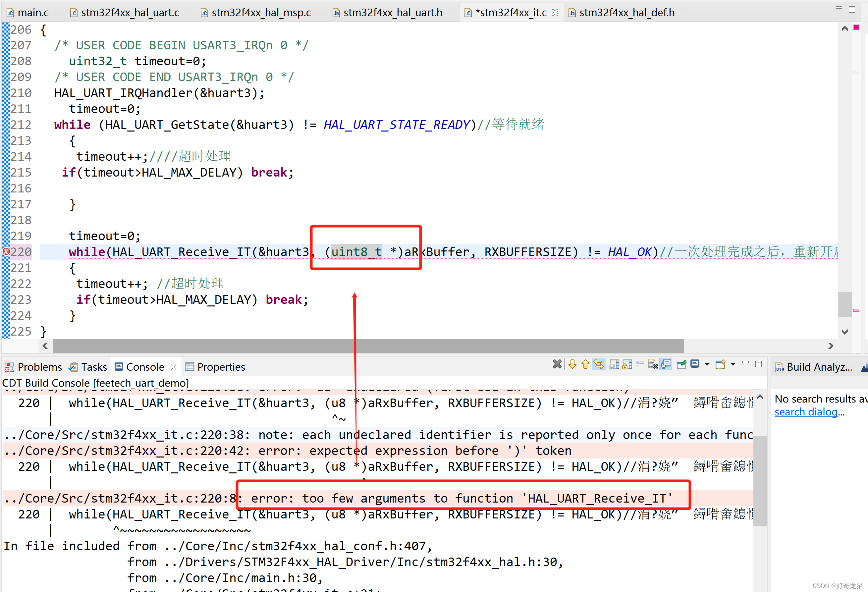Open the Display Selected Console dropdown arrow

(x=707, y=364)
